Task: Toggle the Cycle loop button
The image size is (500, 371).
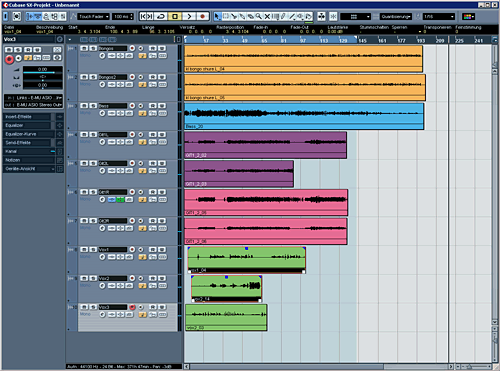Action: (161, 16)
